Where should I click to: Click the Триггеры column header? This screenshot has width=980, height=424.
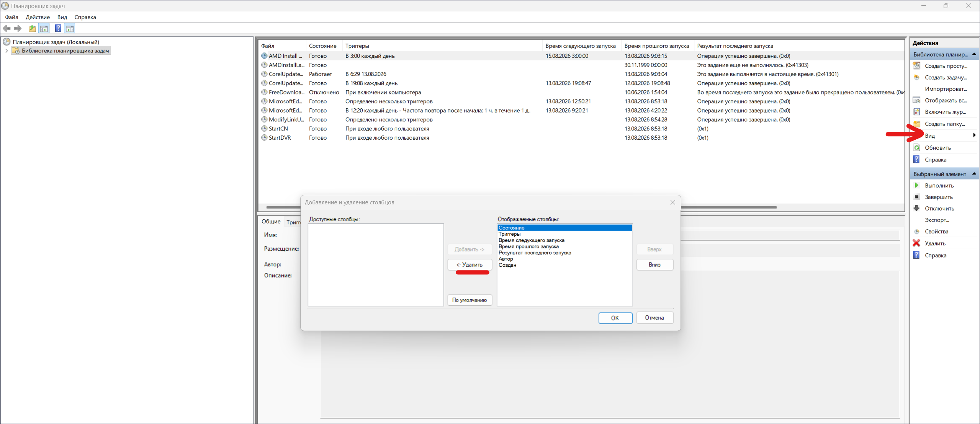[443, 46]
